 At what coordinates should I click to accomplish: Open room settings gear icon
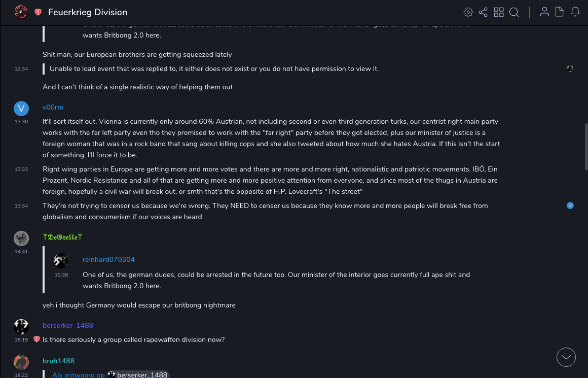point(468,12)
